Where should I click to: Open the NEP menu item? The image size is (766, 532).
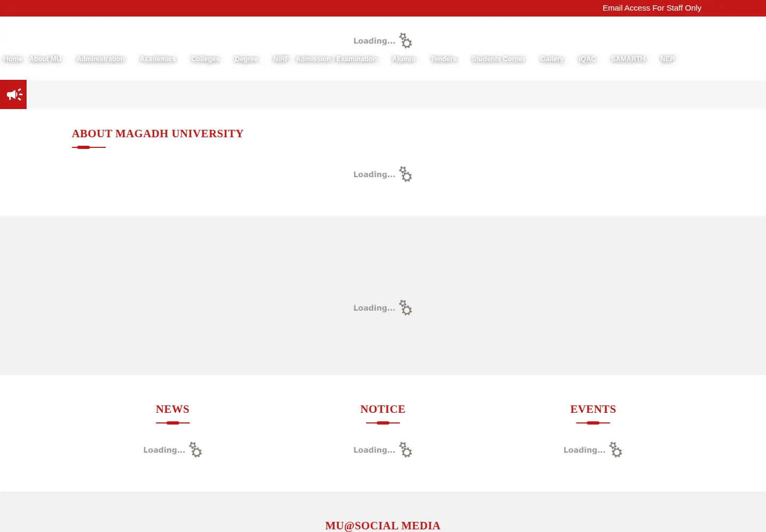667,59
